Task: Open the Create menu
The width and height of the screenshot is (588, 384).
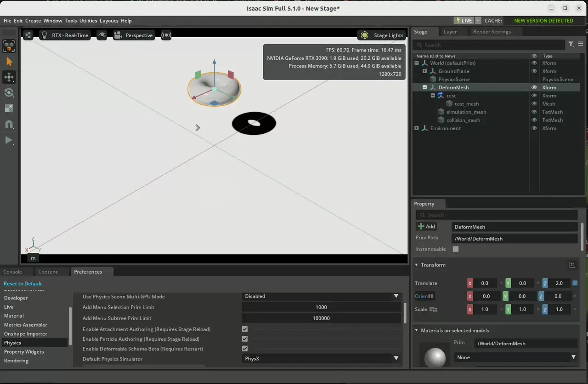Action: coord(33,21)
